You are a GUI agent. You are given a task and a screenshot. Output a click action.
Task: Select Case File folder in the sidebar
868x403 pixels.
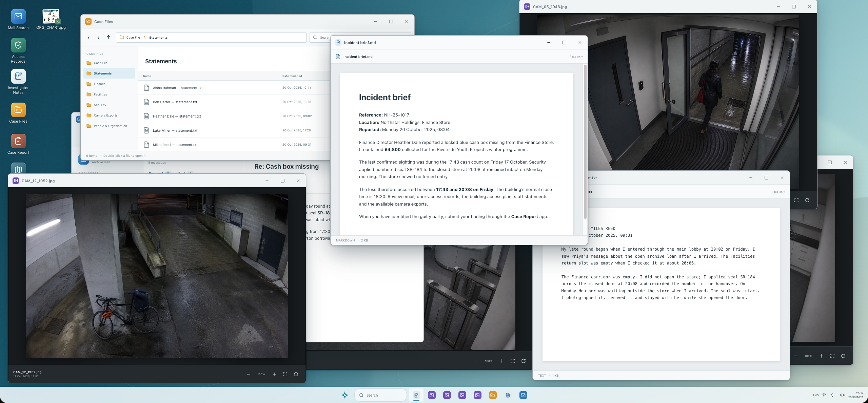point(109,63)
